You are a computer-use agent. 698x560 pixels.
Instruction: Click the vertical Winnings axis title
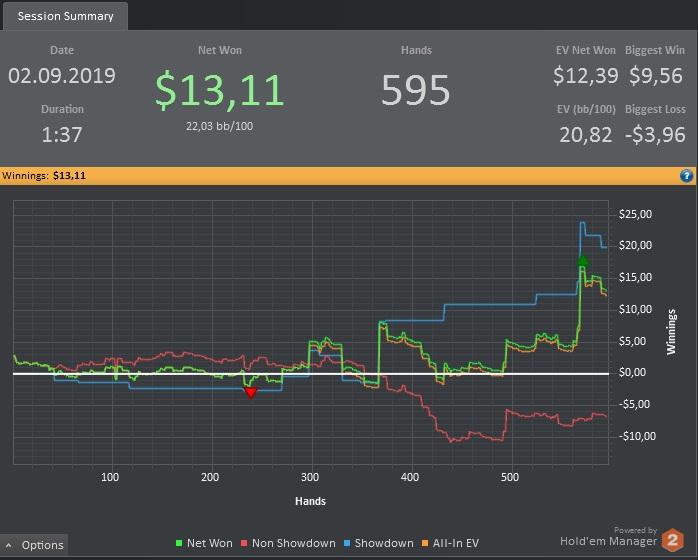click(x=671, y=332)
